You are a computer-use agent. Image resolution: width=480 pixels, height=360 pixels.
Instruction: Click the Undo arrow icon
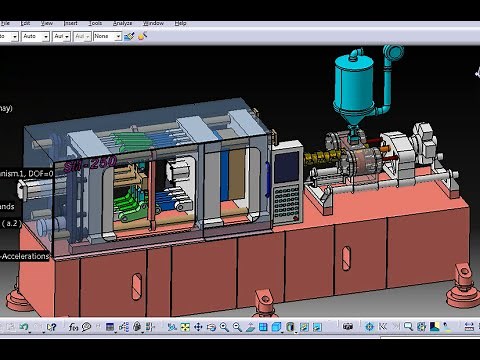click(23, 327)
